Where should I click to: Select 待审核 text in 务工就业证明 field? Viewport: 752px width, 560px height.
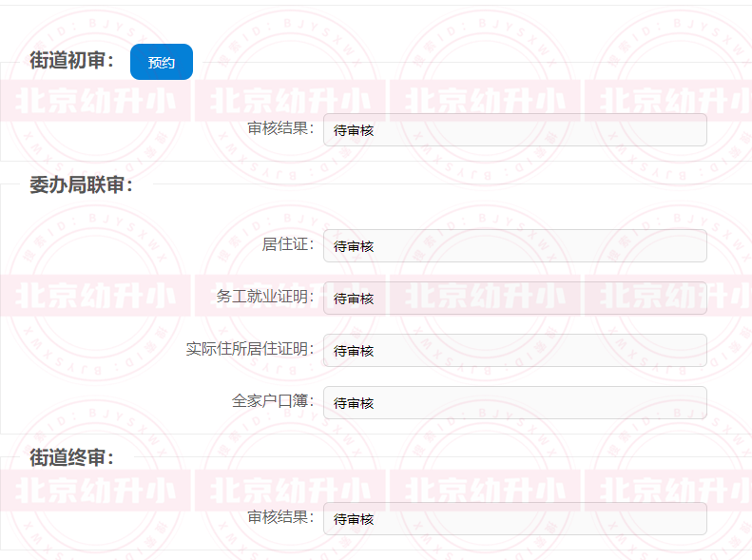click(x=354, y=299)
